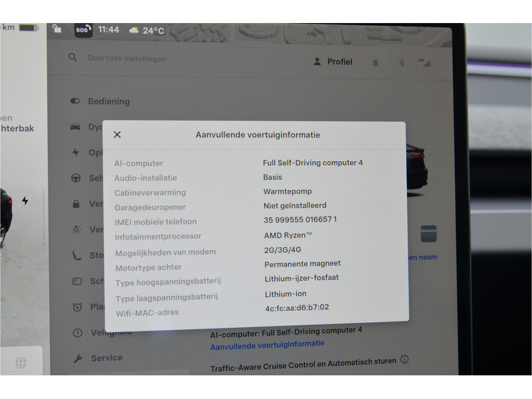Image resolution: width=532 pixels, height=399 pixels.
Task: Select the 'Audio-installatie' label
Action: [x=145, y=178]
